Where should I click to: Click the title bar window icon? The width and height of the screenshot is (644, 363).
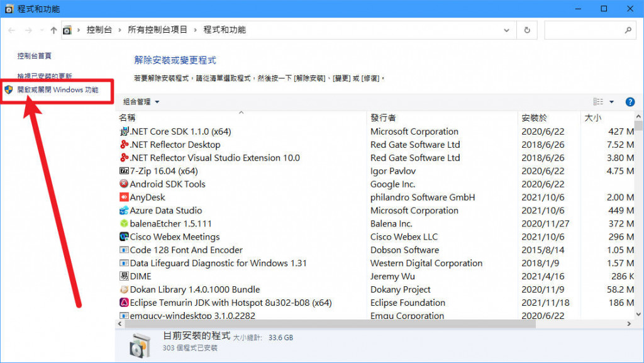pyautogui.click(x=9, y=9)
